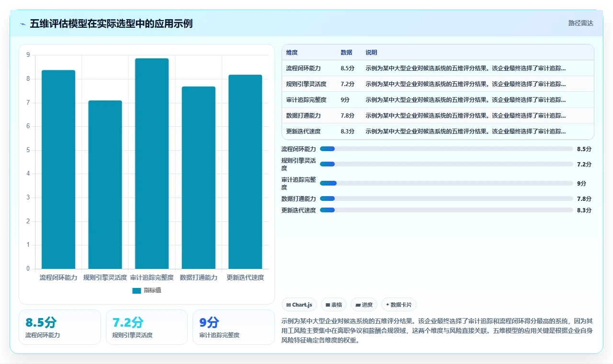This screenshot has height=364, width=613.
Task: Click the 规则引擎灵活度 bar in chart
Action: click(105, 185)
